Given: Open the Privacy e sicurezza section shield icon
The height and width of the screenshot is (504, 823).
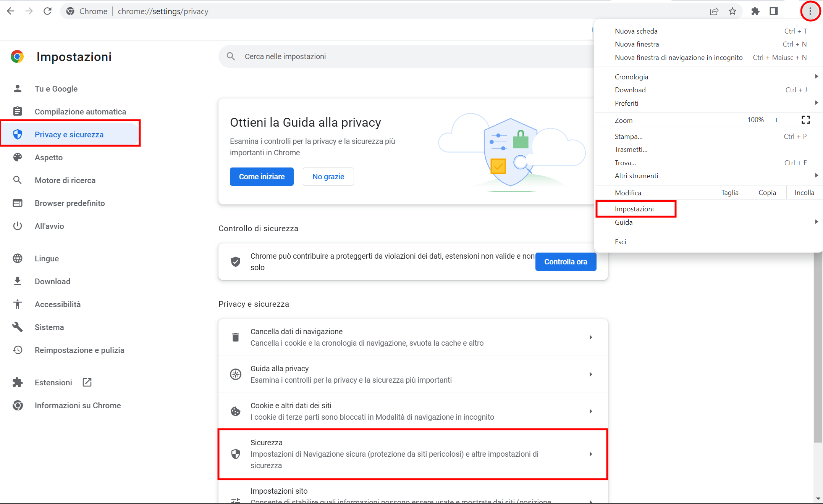Looking at the screenshot, I should [18, 134].
